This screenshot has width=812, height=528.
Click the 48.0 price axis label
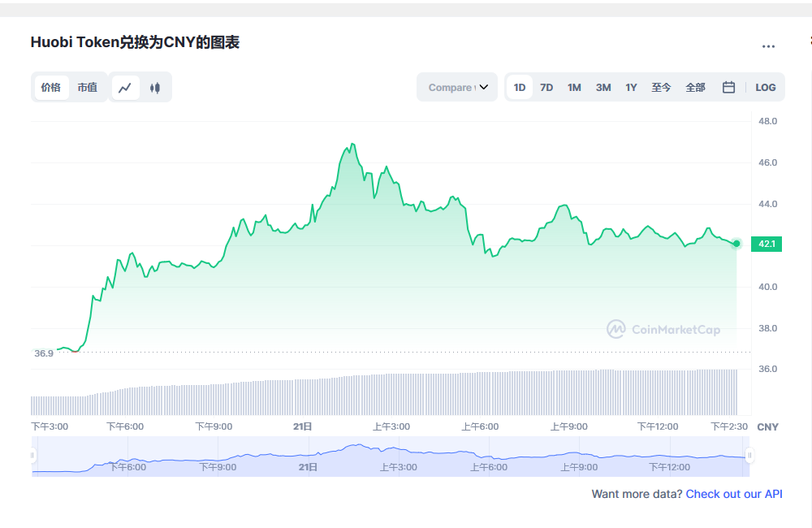767,121
